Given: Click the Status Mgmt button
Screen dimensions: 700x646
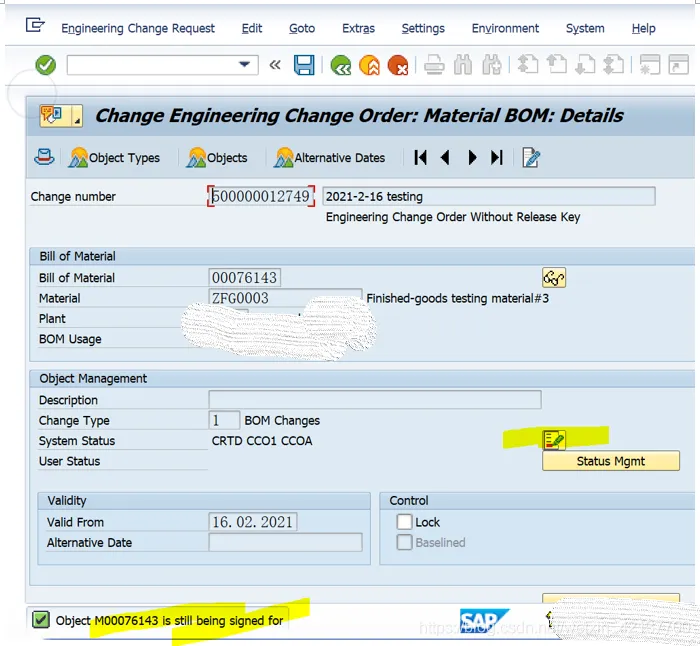Looking at the screenshot, I should pyautogui.click(x=611, y=461).
